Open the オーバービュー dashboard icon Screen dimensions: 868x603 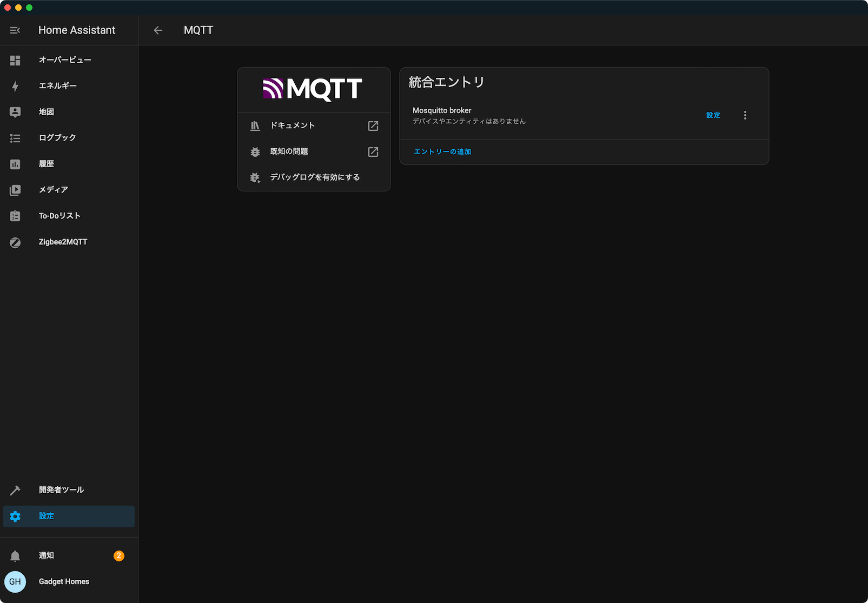(x=15, y=60)
